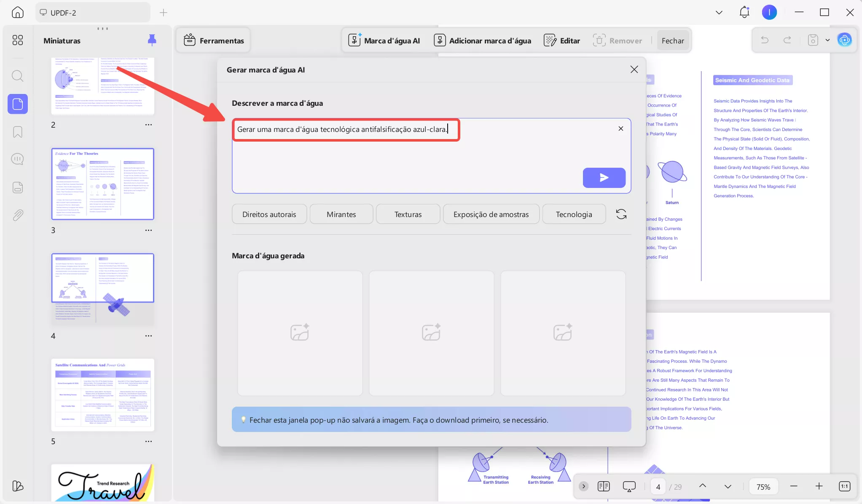This screenshot has height=504, width=862.
Task: Click the Fechar button
Action: pyautogui.click(x=672, y=40)
